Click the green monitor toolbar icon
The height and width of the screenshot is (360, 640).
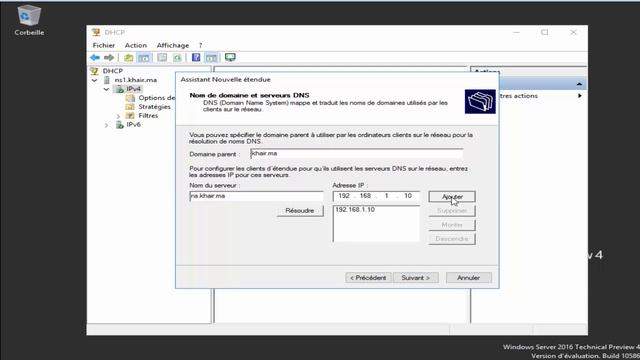point(230,58)
